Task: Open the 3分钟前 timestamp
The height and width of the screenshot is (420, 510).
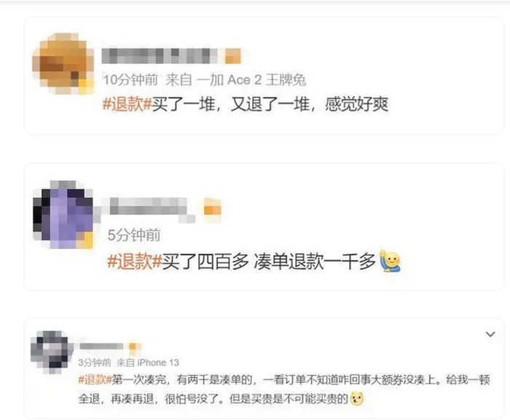Action: [95, 362]
